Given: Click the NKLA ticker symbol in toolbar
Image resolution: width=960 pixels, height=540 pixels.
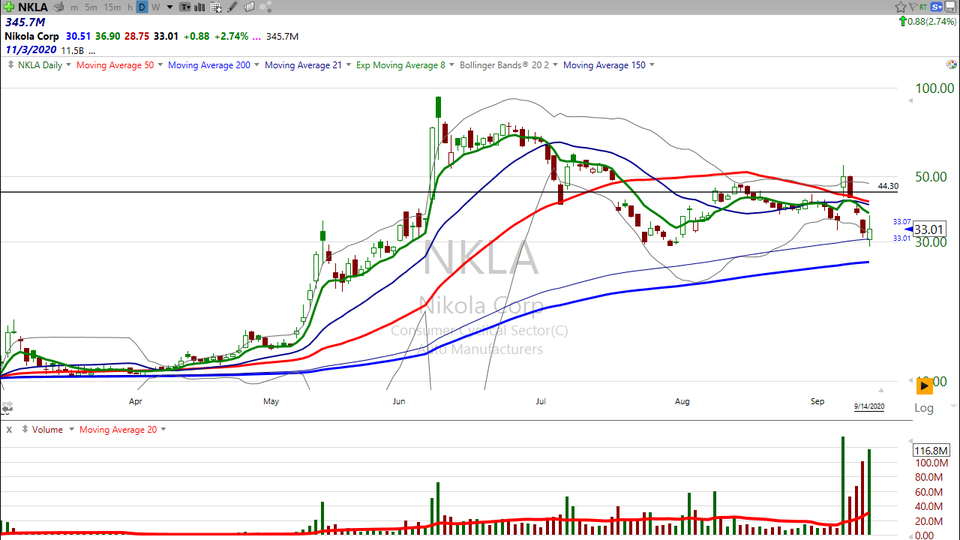Looking at the screenshot, I should point(33,7).
